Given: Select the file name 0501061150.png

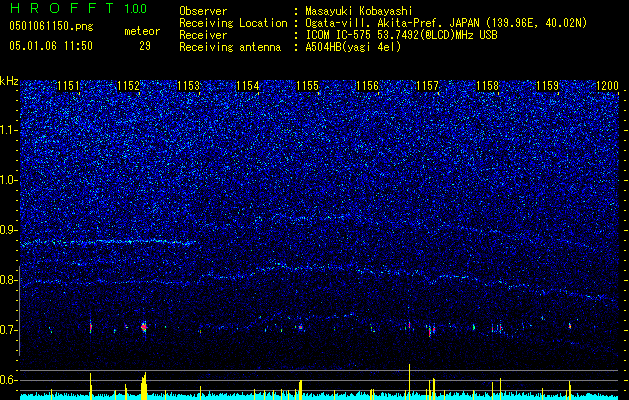Looking at the screenshot, I should [x=51, y=26].
